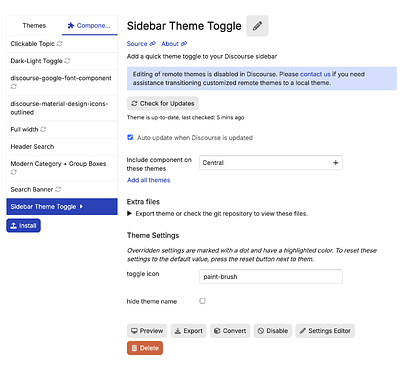Viewport: 402px width, 375px height.
Task: Select the Header Search component
Action: (62, 147)
